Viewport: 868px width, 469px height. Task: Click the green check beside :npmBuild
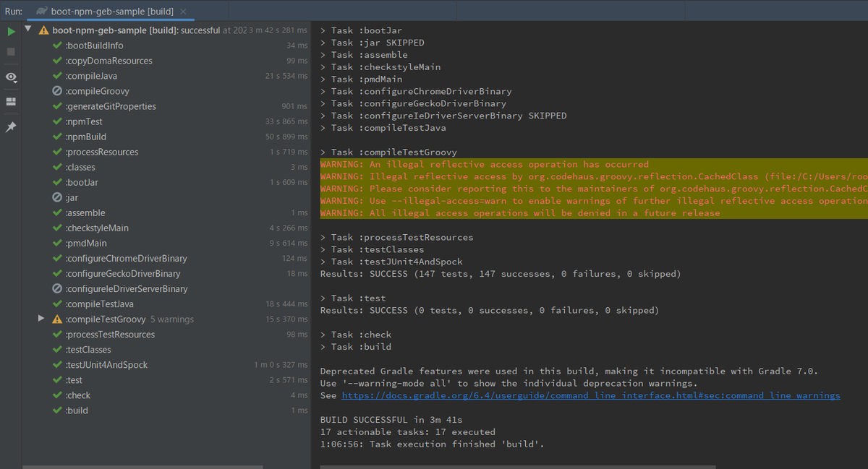tap(57, 137)
